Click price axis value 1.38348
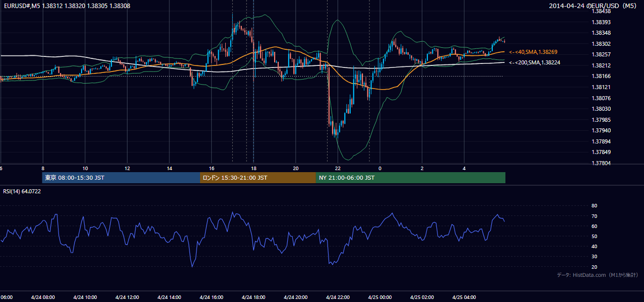The width and height of the screenshot is (644, 302). pos(601,33)
